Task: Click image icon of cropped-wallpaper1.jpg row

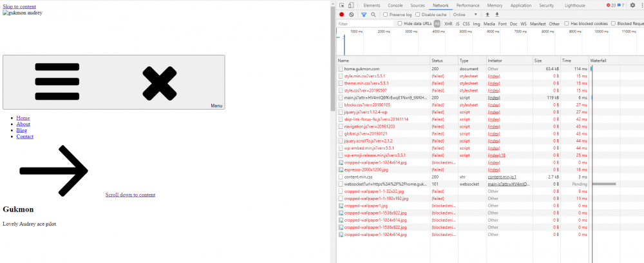Action: pyautogui.click(x=341, y=206)
